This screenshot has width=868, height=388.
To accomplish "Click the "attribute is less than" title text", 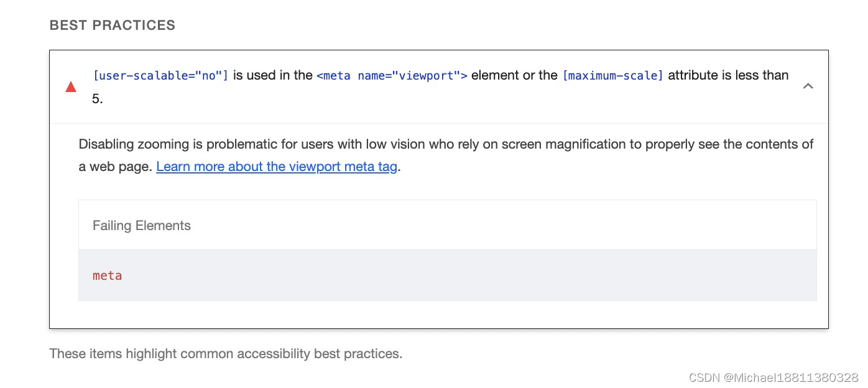I will 728,75.
